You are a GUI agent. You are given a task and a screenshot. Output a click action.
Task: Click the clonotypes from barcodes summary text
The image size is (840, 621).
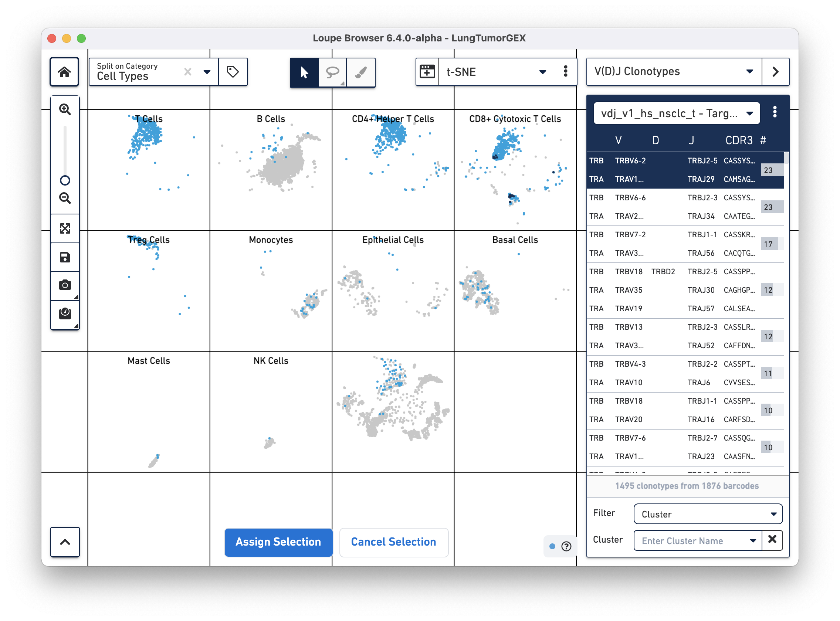(687, 486)
